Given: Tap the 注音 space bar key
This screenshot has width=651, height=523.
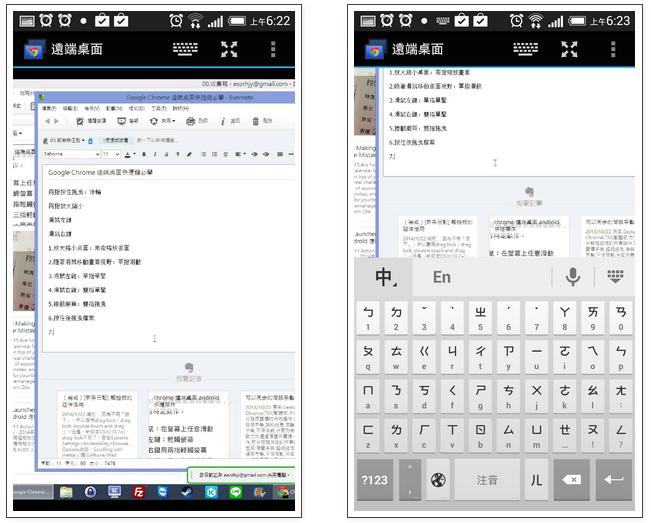Looking at the screenshot, I should [487, 480].
